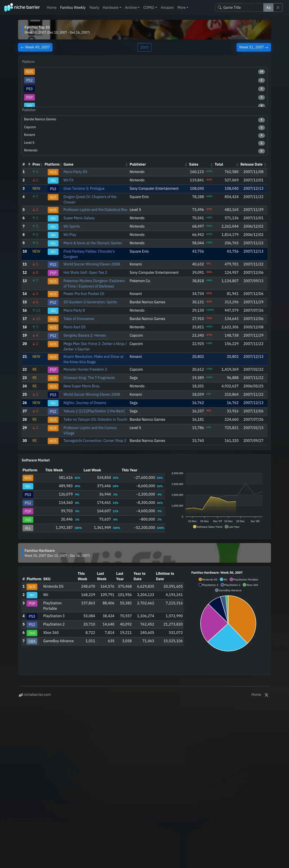Open Mario Kart DS game link
This screenshot has height=868, width=289.
tap(74, 327)
